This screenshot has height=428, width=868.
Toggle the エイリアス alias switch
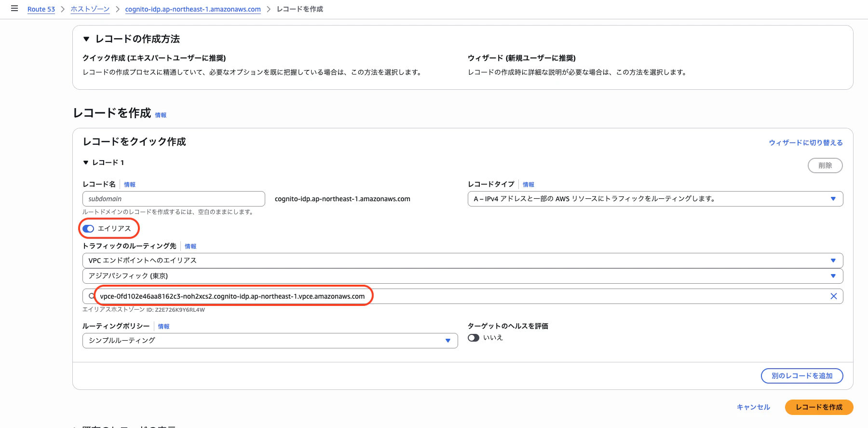tap(88, 229)
